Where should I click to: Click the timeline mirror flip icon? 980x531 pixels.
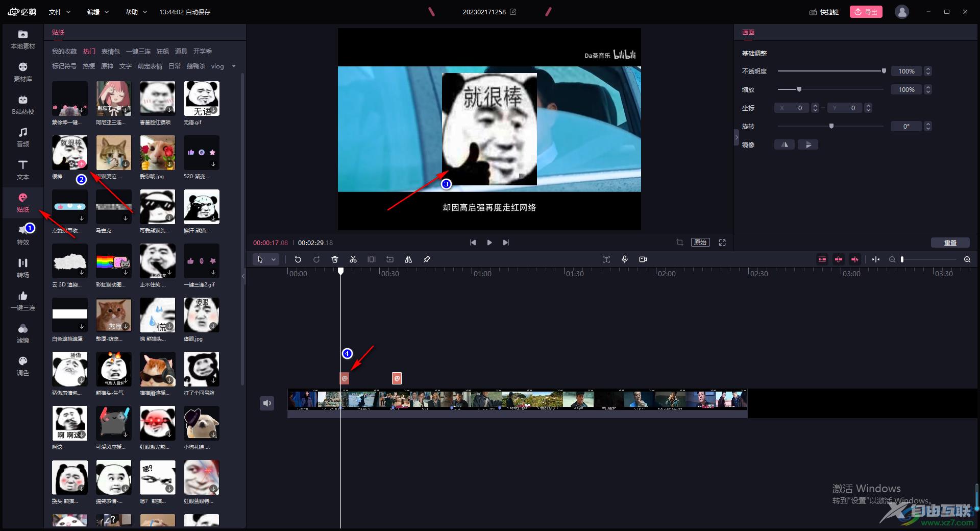pyautogui.click(x=408, y=259)
